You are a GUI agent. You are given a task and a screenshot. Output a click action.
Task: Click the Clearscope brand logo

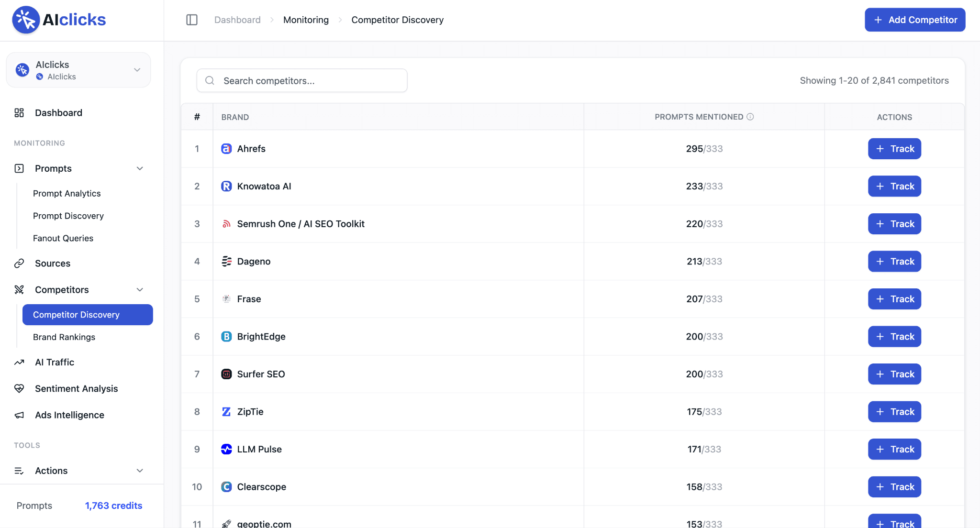point(226,487)
